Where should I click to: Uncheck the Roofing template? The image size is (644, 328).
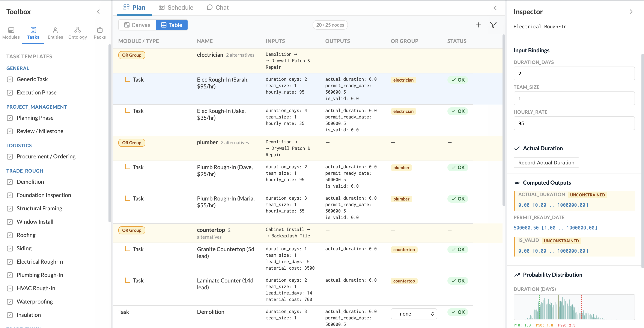(x=10, y=235)
